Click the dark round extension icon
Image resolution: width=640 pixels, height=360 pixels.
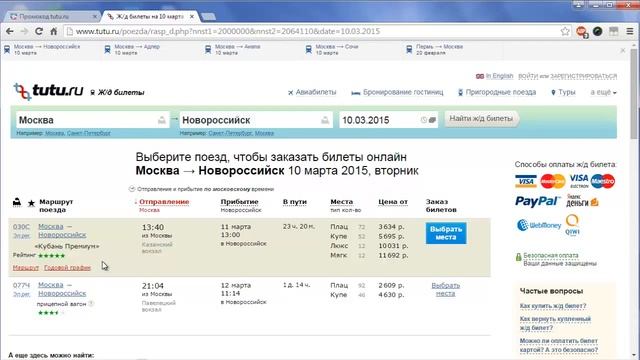598,31
